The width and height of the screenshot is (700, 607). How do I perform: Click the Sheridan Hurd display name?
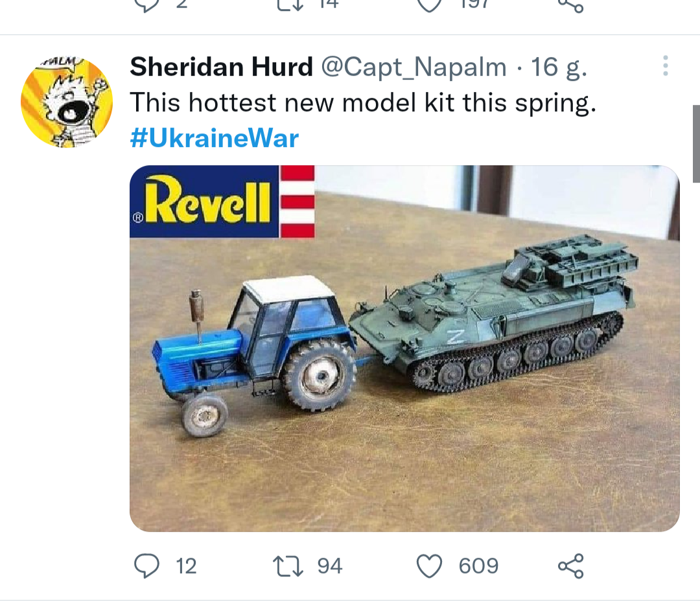pos(221,67)
